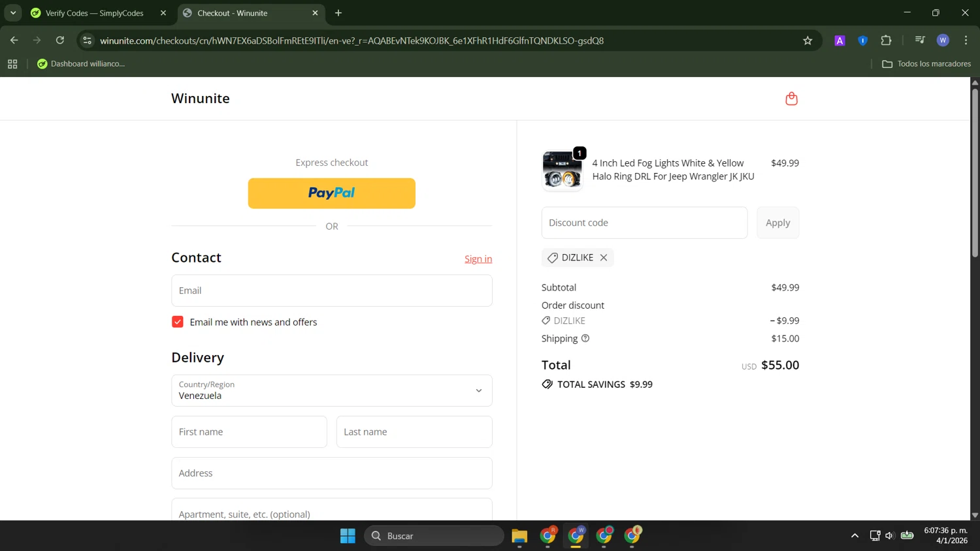Reload the current page
The image size is (980, 551).
coord(60,40)
